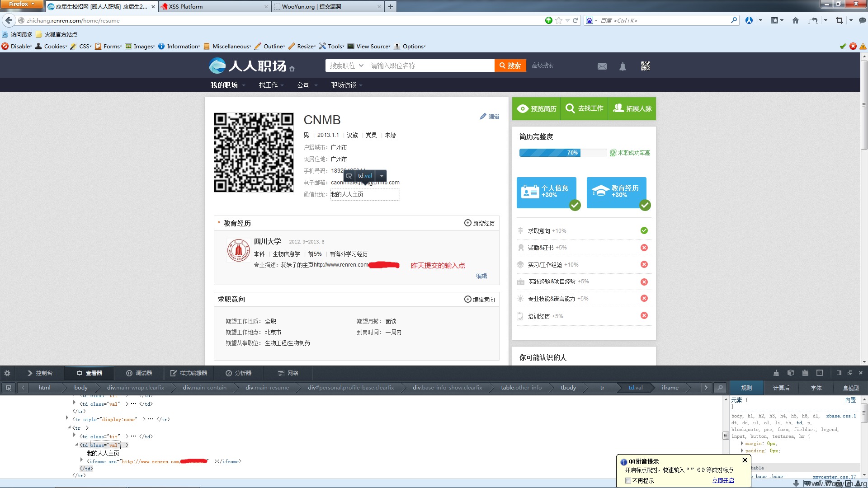Open the Disable dropdown in Web Developer toolbar

[17, 46]
